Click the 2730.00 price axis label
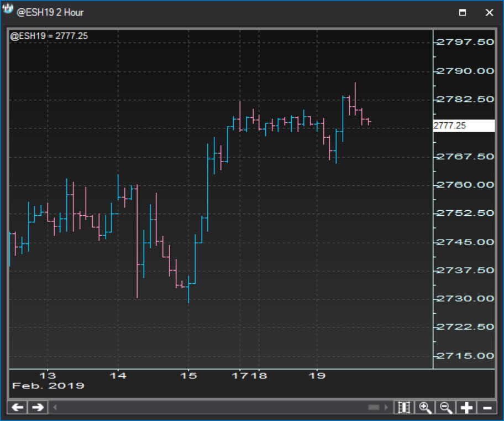The image size is (504, 421). point(465,298)
